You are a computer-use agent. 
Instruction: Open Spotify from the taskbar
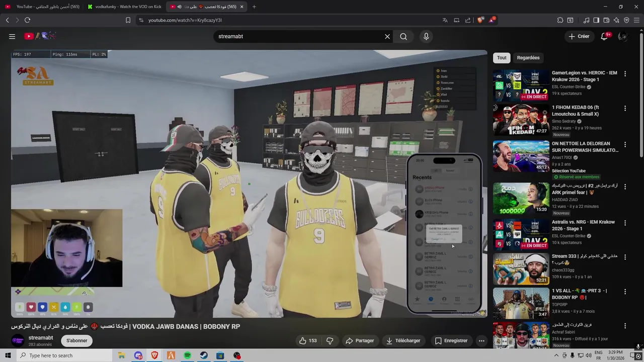click(x=187, y=355)
